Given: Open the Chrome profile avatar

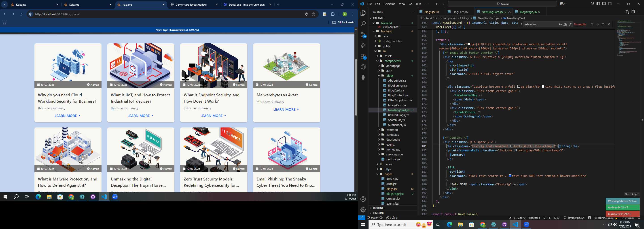Looking at the screenshot, I should pos(345,14).
